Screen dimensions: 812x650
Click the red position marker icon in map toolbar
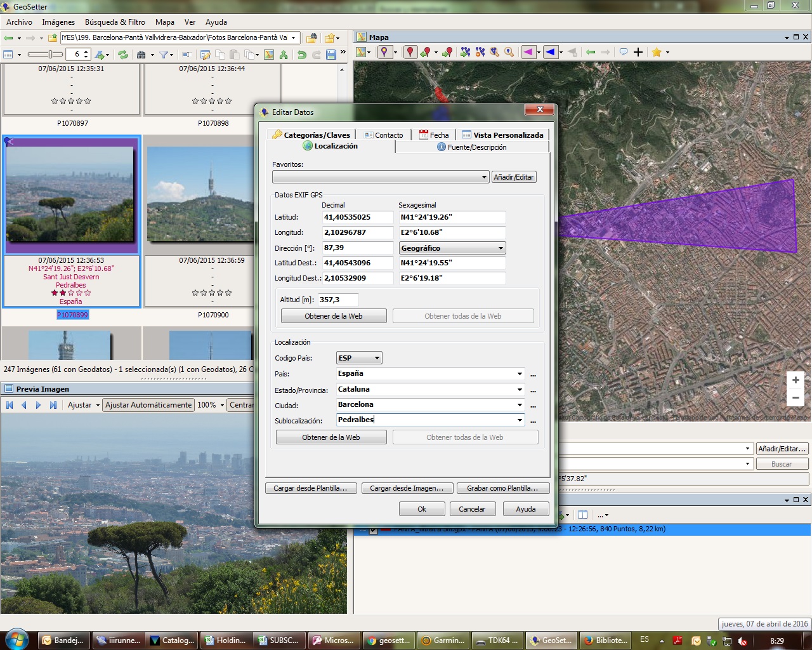click(x=410, y=52)
